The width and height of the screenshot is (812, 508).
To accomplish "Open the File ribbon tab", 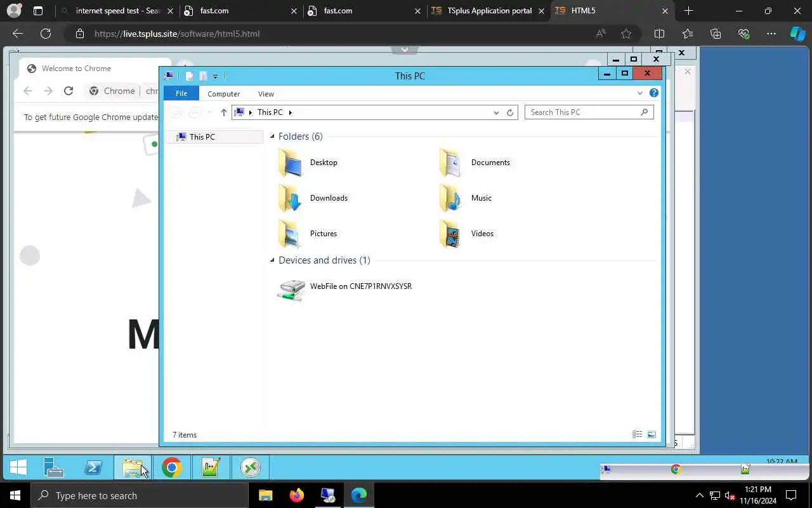I will [181, 93].
